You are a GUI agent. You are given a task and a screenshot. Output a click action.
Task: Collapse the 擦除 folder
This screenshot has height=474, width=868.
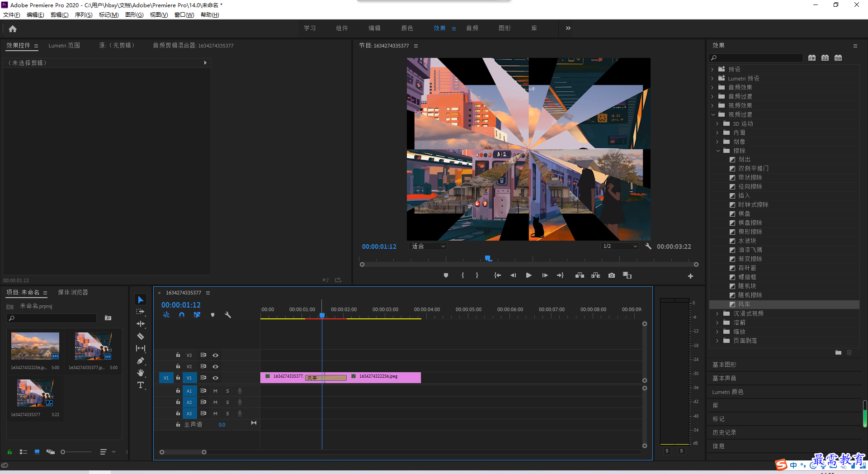(718, 151)
